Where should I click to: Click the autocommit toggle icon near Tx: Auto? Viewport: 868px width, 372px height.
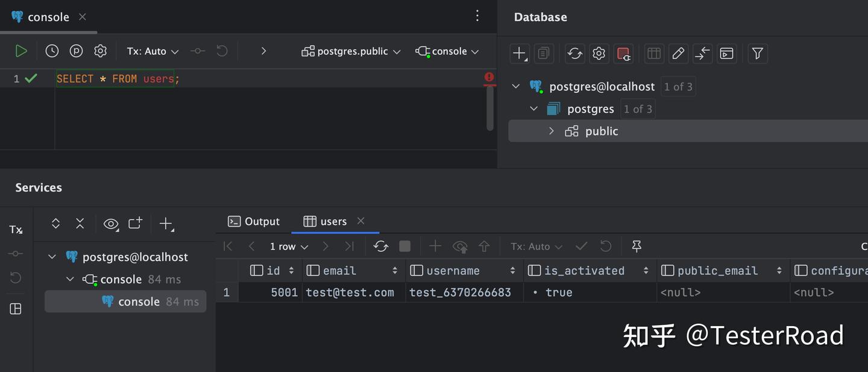click(198, 51)
